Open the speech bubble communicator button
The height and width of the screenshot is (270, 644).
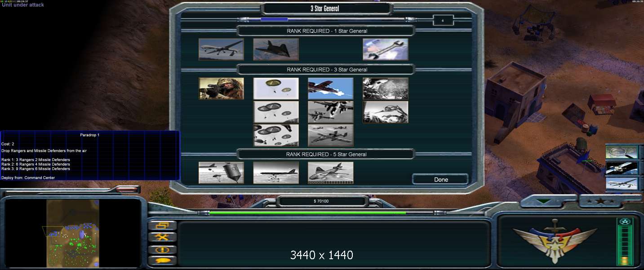click(x=162, y=261)
